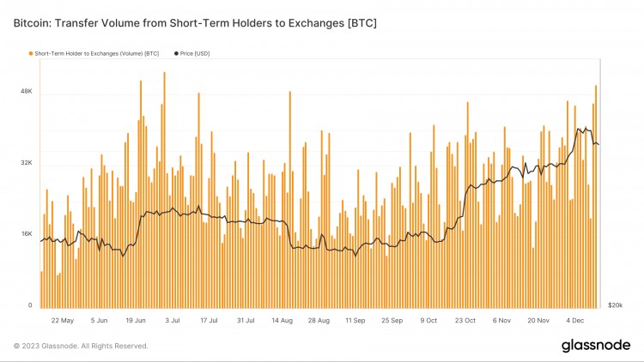Select the 22 May axis label
Viewport: 644px width, 362px height.
coord(63,321)
